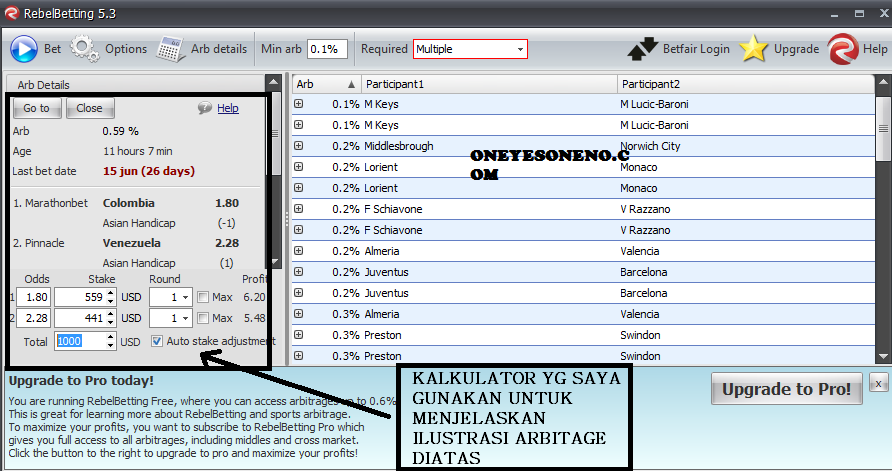Click the Betfair Login toolbar label
892x471 pixels.
(696, 49)
